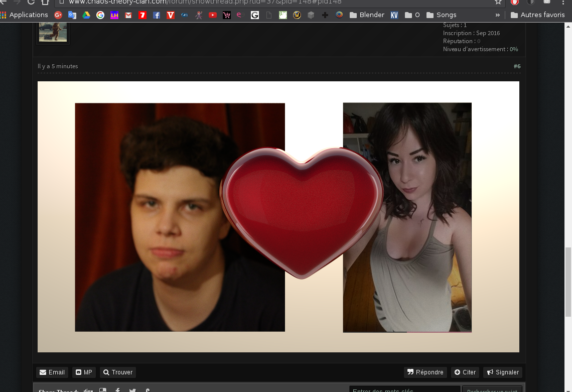
Task: Open the white G on black bookmark
Action: (x=254, y=15)
